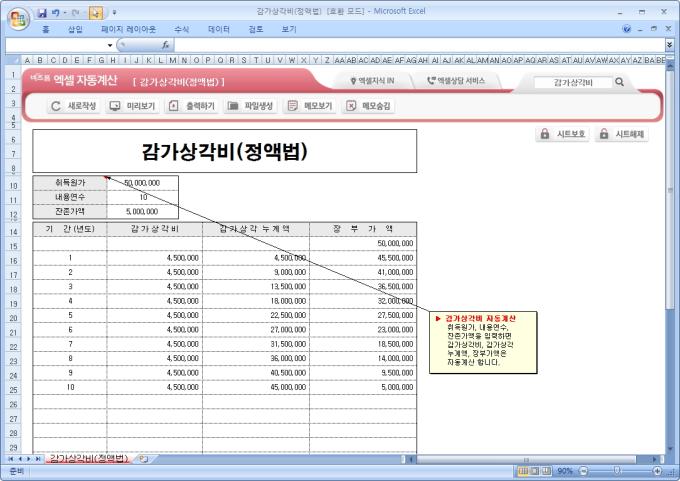This screenshot has width=680, height=481.
Task: Open the 엑셀지식 IN tab
Action: click(372, 81)
